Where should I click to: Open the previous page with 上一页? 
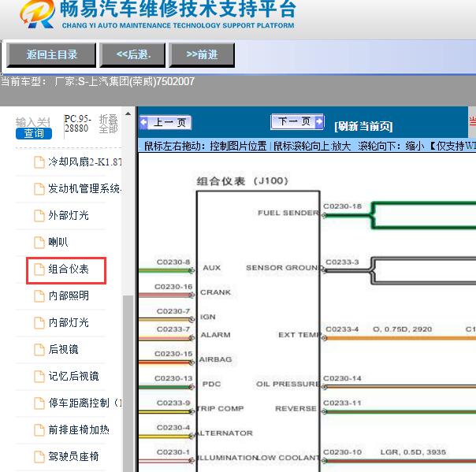tap(165, 123)
